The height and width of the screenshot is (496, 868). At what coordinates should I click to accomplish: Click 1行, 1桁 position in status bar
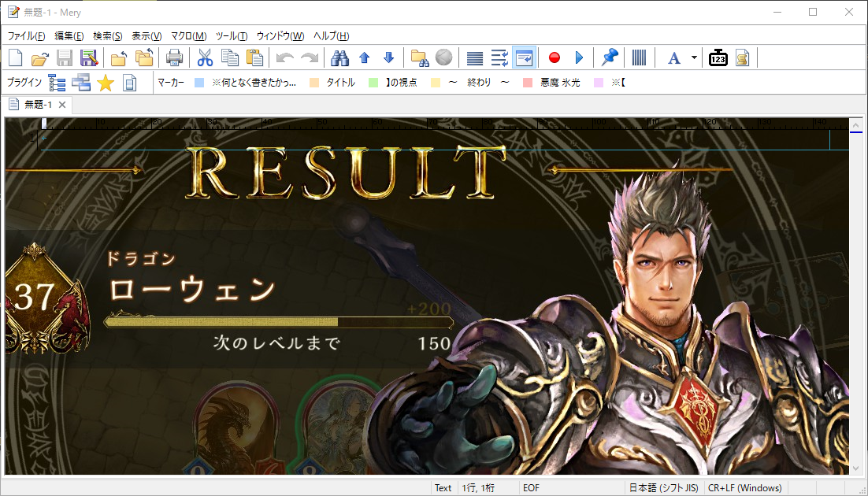tap(478, 487)
